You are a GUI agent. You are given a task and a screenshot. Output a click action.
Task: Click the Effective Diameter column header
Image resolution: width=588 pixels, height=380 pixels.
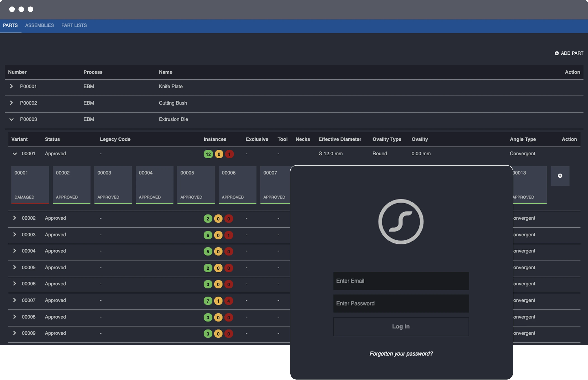[x=340, y=139]
